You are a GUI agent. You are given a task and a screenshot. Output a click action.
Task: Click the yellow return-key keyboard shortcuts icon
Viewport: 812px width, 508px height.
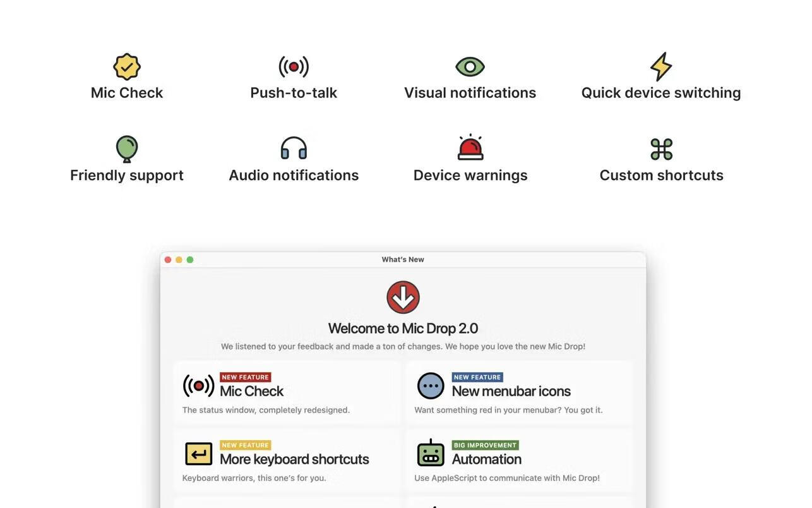click(x=198, y=454)
